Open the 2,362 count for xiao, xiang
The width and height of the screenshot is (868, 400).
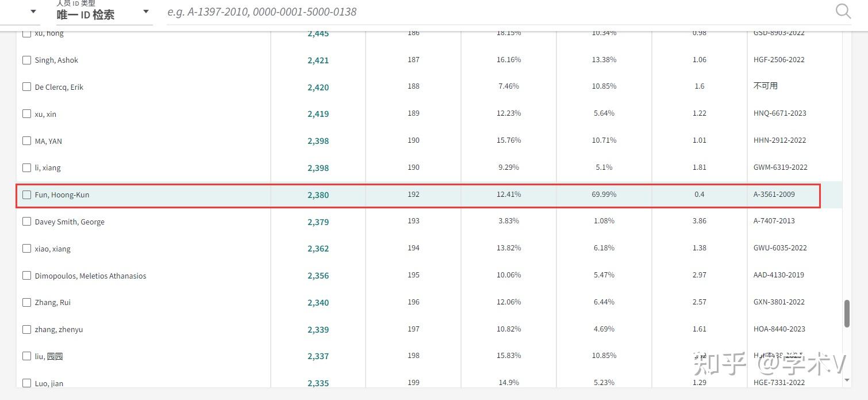coord(318,249)
